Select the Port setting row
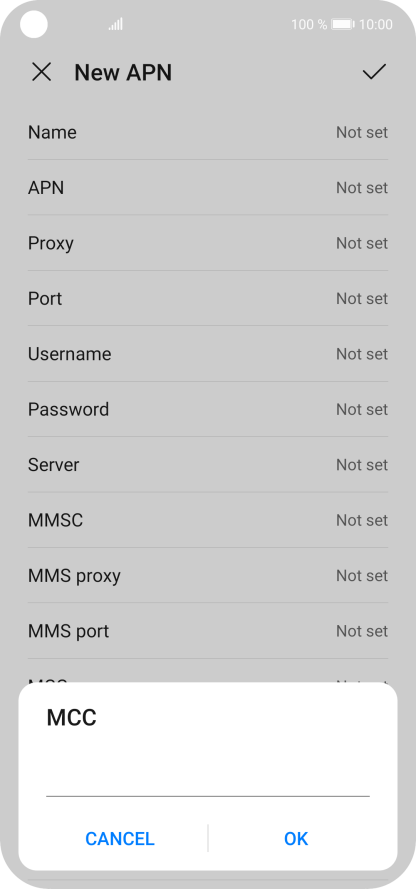 208,298
